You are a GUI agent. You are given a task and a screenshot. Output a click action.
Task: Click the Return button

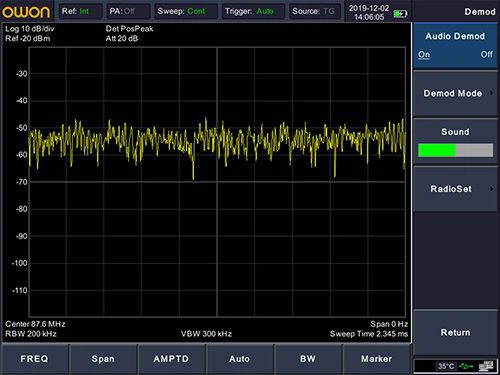point(455,333)
